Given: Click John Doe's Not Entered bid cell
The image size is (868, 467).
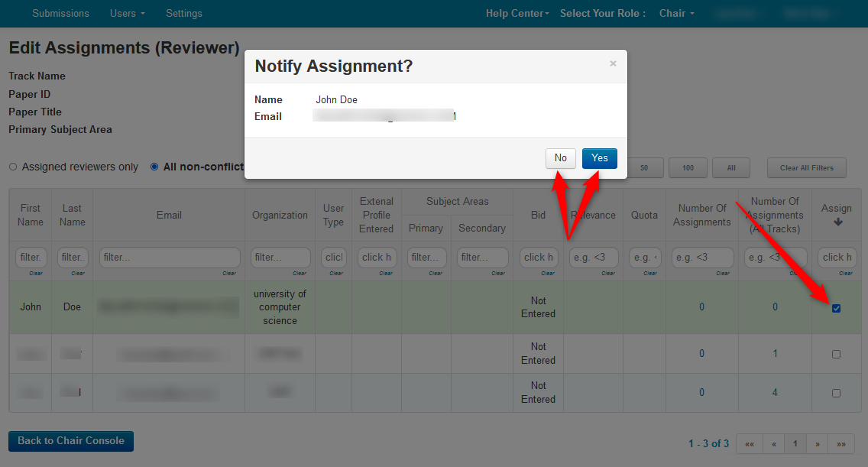Looking at the screenshot, I should tap(538, 307).
